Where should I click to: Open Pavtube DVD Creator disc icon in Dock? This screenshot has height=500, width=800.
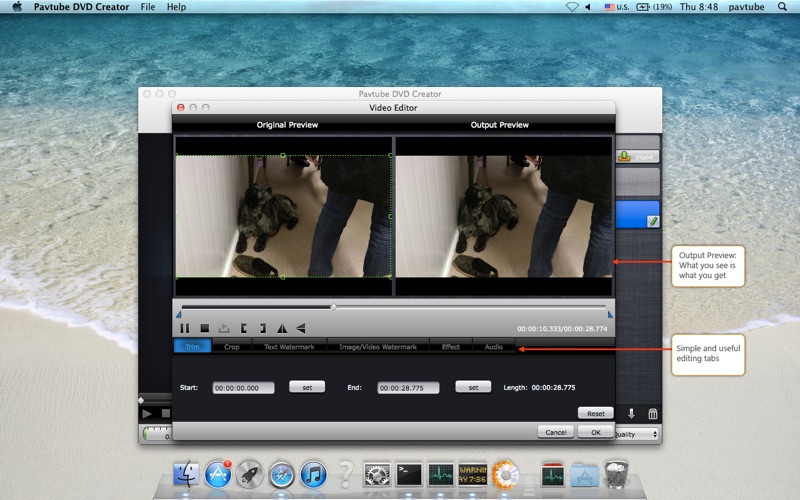point(505,474)
